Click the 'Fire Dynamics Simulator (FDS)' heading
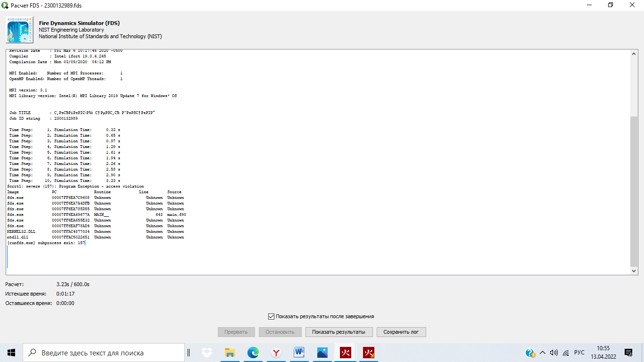The width and height of the screenshot is (644, 362). click(x=79, y=23)
